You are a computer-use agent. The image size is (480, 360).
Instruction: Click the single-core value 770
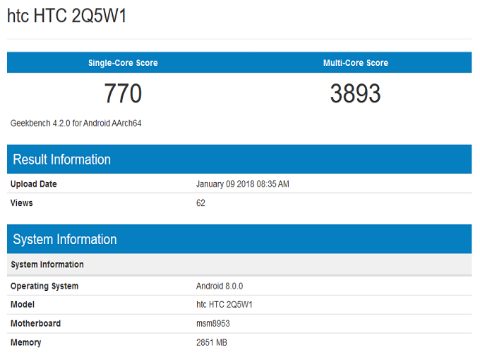pyautogui.click(x=123, y=94)
